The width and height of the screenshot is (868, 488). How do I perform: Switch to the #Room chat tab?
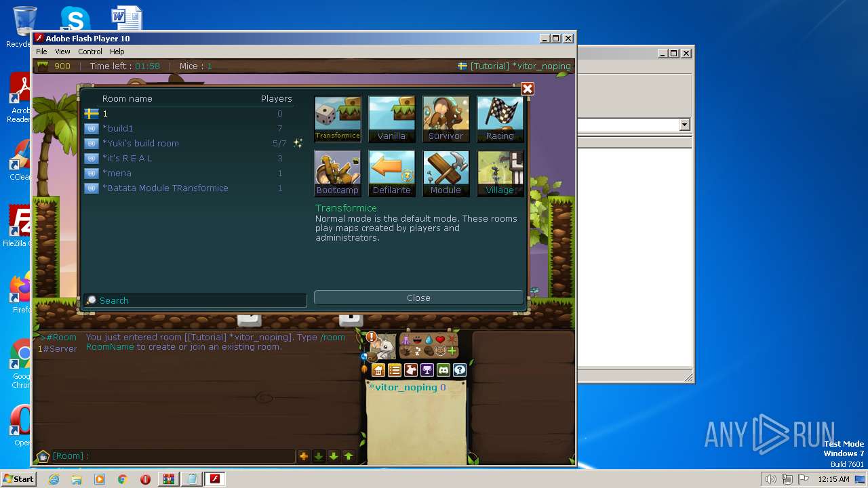click(58, 337)
